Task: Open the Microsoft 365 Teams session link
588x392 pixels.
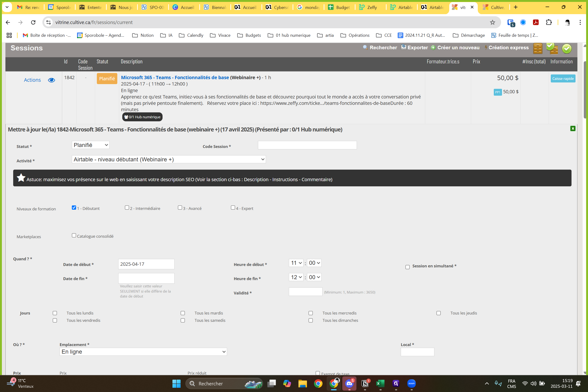Action: tap(175, 78)
